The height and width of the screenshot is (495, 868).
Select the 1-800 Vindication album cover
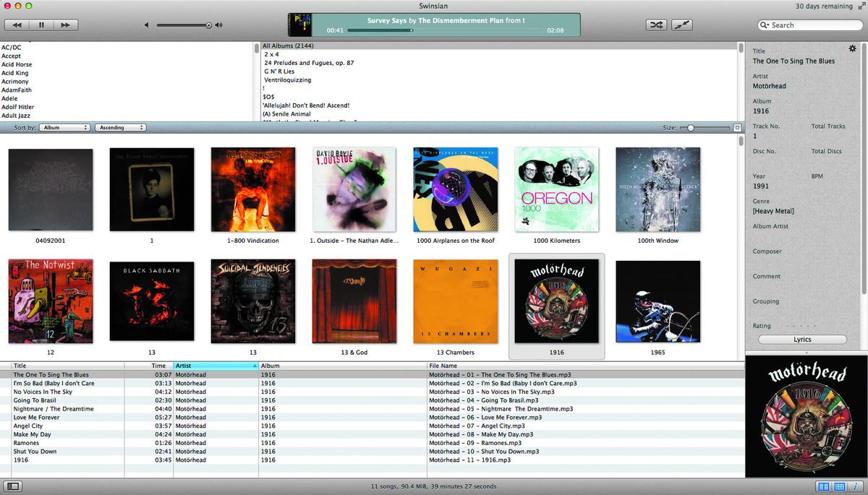click(x=253, y=189)
